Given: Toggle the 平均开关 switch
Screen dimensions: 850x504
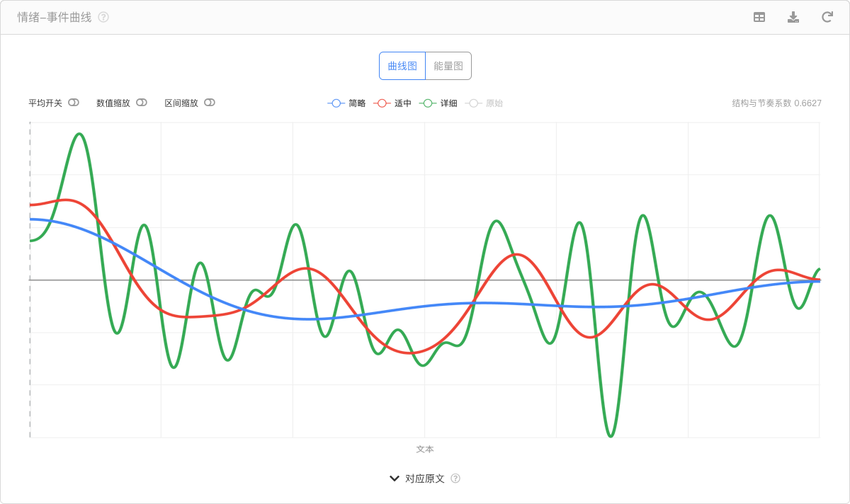Looking at the screenshot, I should (74, 103).
